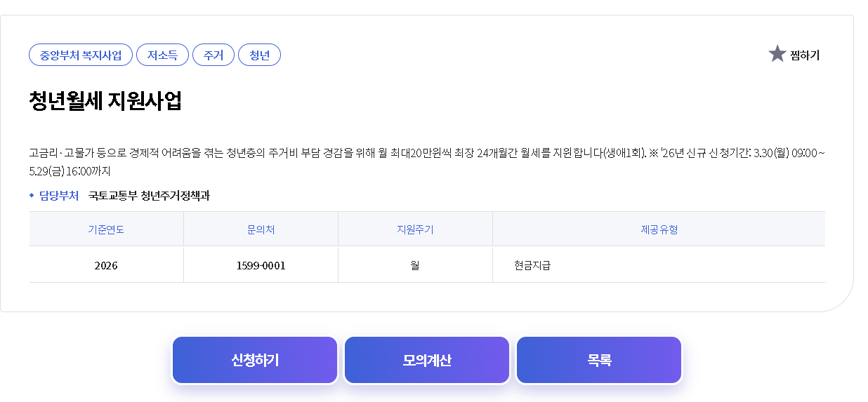Click the 문의처 column header
868x402 pixels.
[261, 229]
